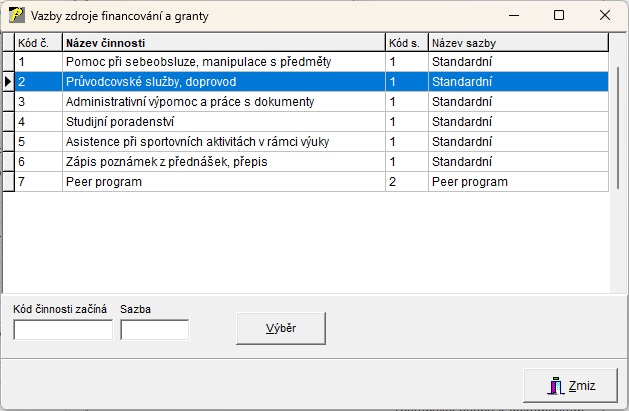
Task: Click the Kód s. column header
Action: [406, 43]
